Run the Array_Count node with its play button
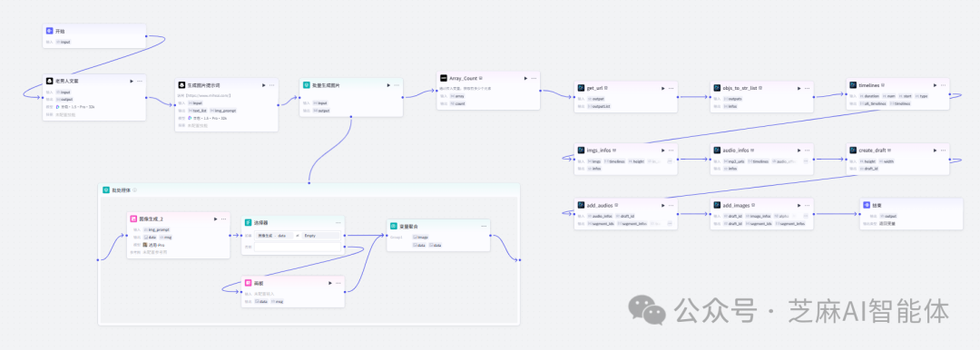 (525, 78)
